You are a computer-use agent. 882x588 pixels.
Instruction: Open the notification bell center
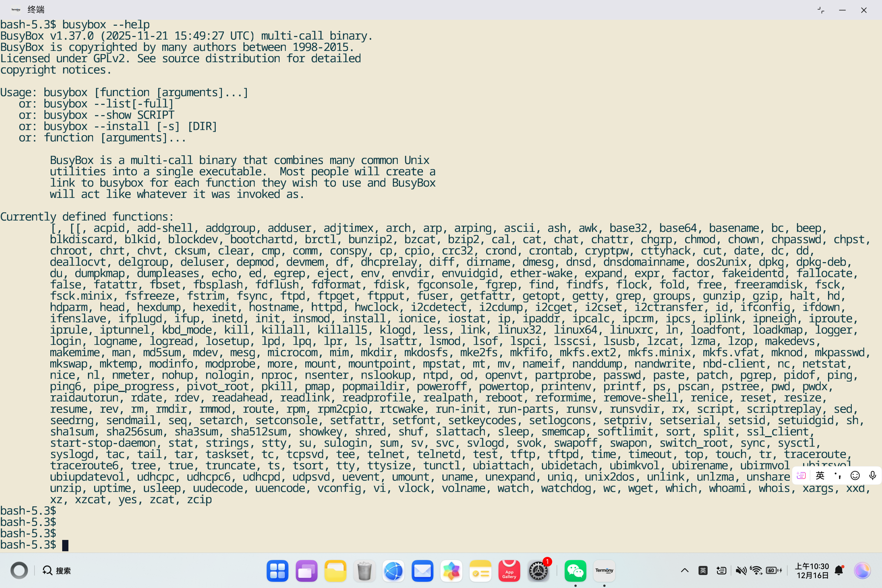[x=839, y=571]
